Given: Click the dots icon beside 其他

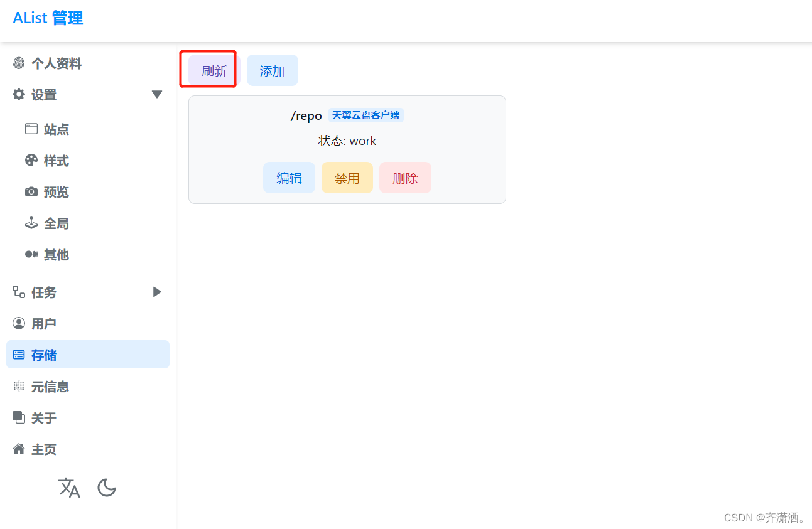Looking at the screenshot, I should pos(31,255).
